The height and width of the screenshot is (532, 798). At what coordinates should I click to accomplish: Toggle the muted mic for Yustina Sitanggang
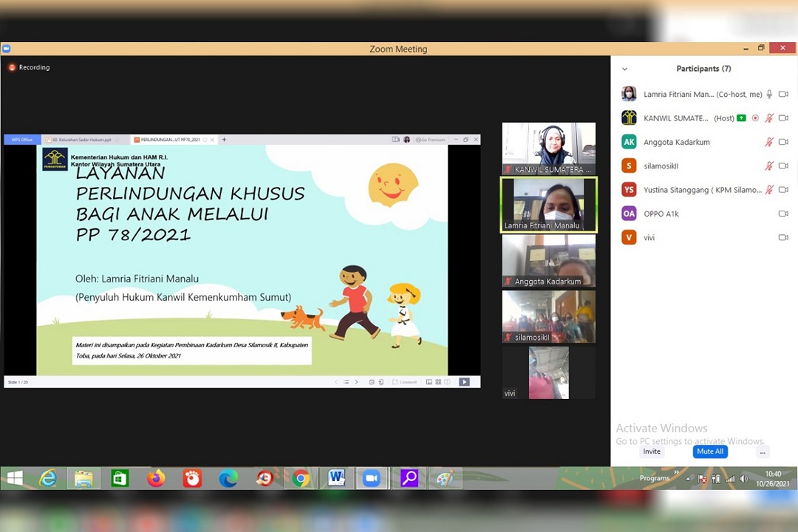[x=769, y=190]
